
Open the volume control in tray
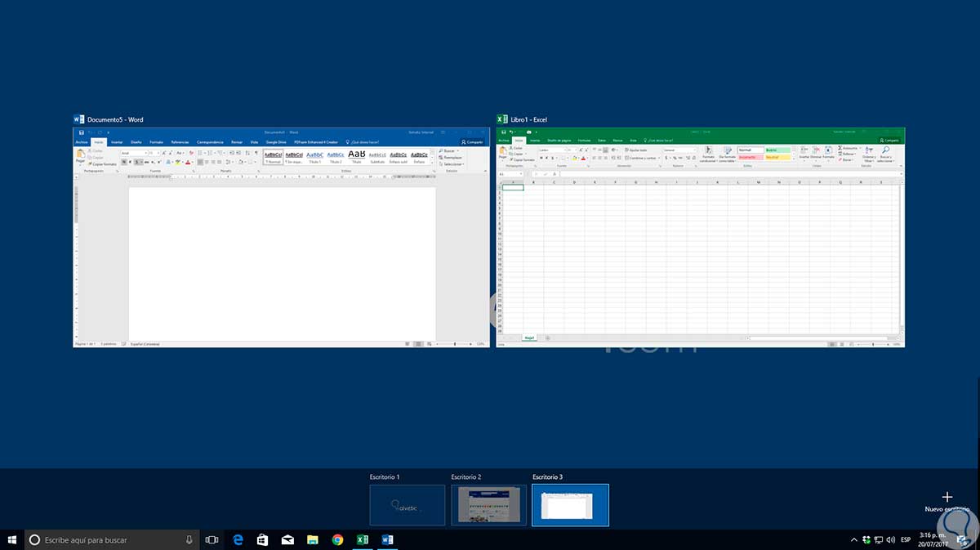point(889,539)
